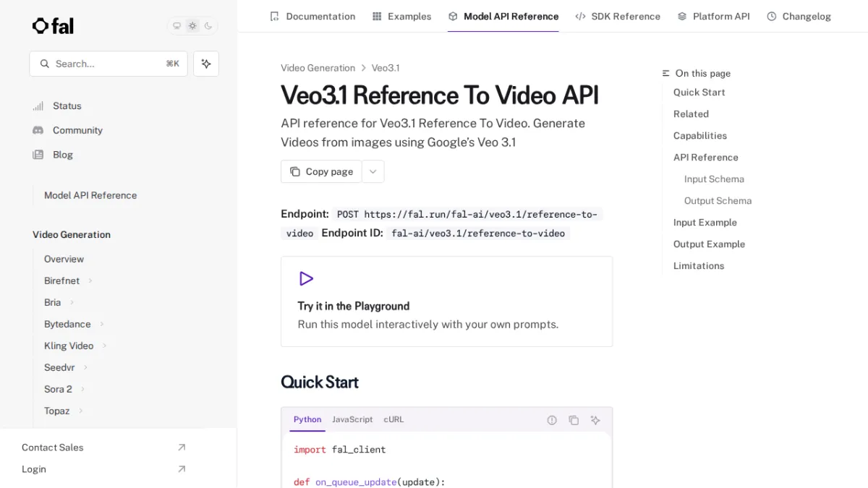Open the Documentation tab
Image resolution: width=868 pixels, height=488 pixels.
(312, 16)
